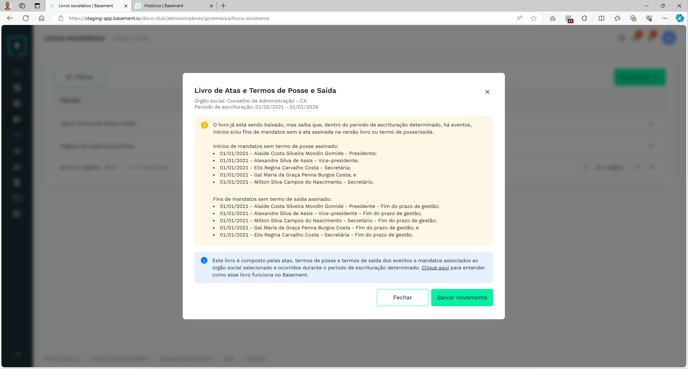This screenshot has height=369, width=688.
Task: Go to browser home page
Action: click(42, 18)
